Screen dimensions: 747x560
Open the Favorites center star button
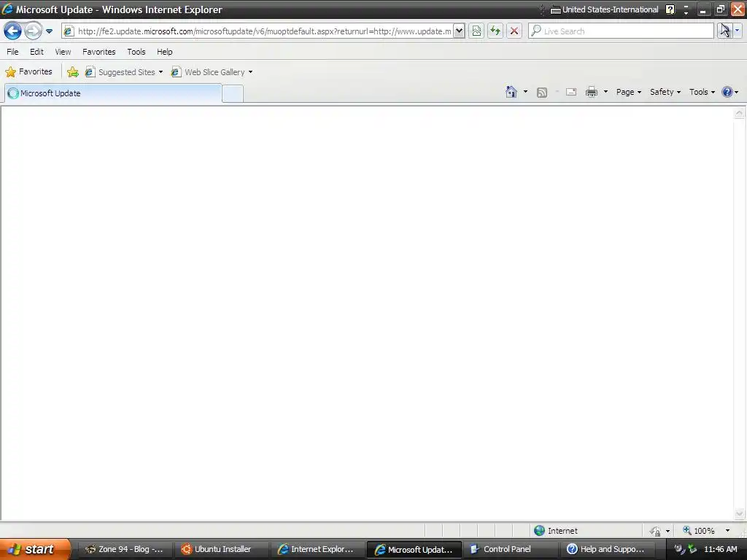pos(29,72)
